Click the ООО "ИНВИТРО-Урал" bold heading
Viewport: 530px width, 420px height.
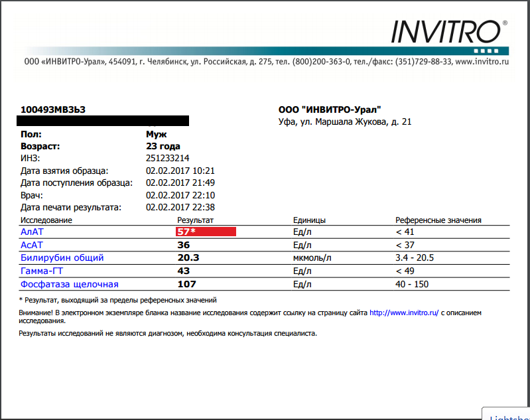pos(330,109)
